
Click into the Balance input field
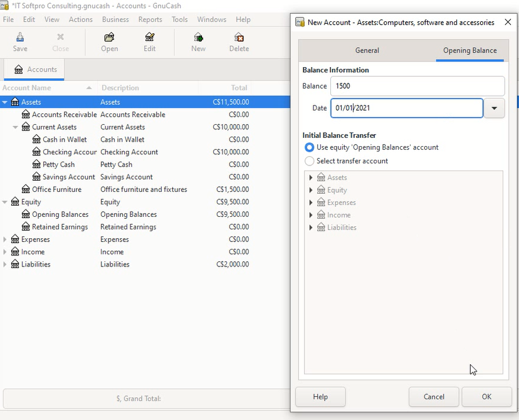coord(417,86)
